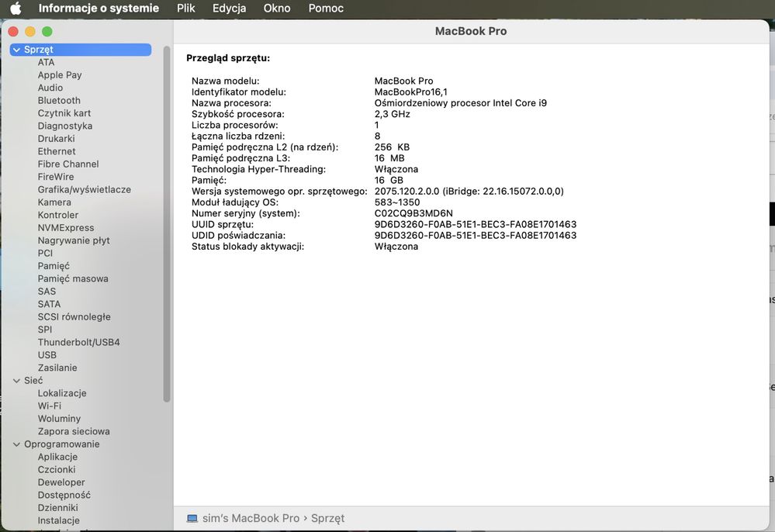775x532 pixels.
Task: Select Ethernet in the sidebar
Action: pyautogui.click(x=57, y=152)
